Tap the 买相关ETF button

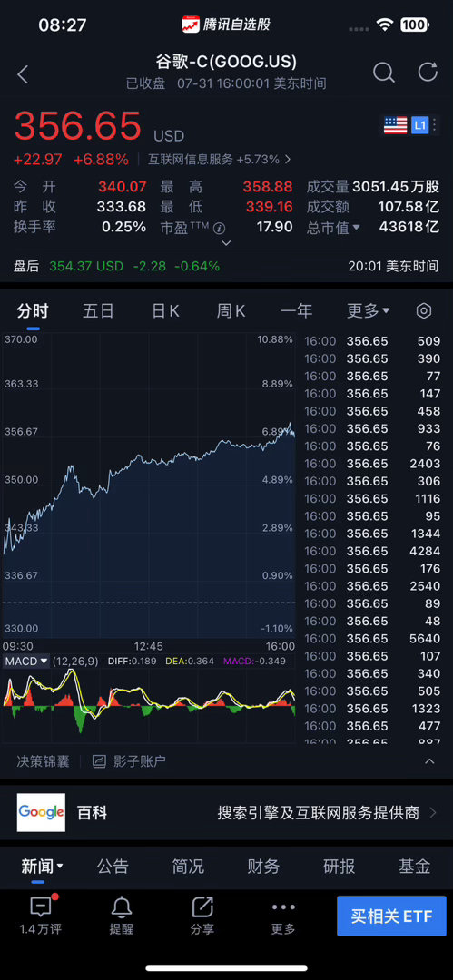tap(391, 916)
